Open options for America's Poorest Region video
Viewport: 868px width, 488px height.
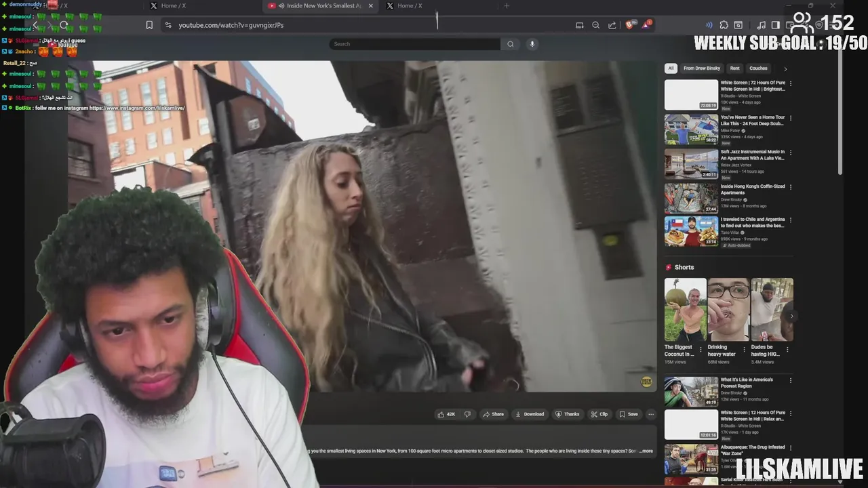(x=791, y=380)
